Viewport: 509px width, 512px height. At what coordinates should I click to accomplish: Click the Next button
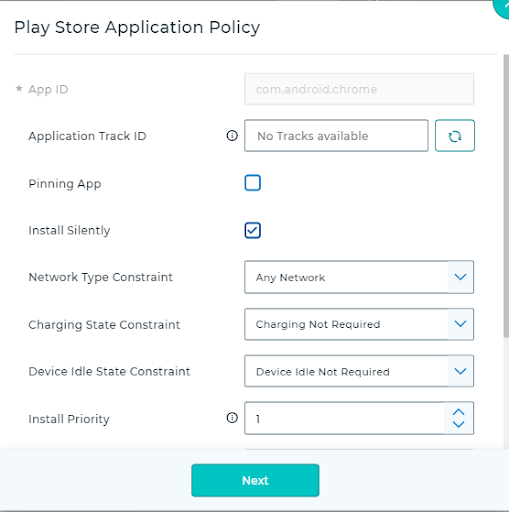(x=255, y=480)
